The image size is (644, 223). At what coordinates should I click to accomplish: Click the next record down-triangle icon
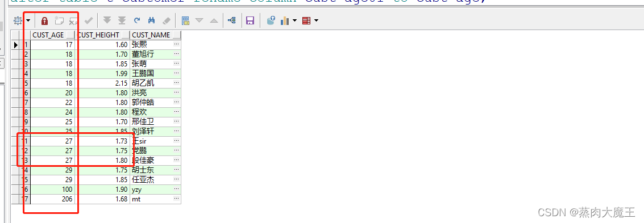pos(200,20)
